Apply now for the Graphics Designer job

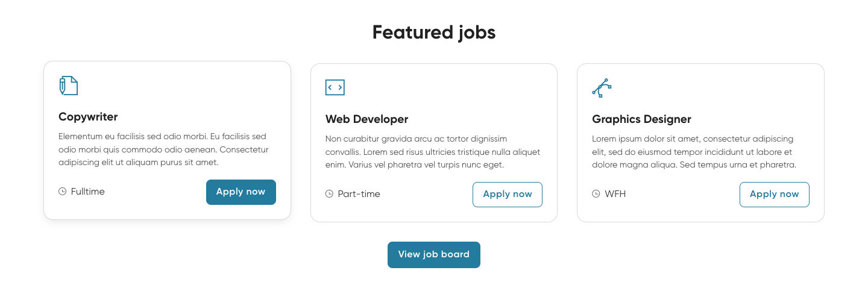(774, 194)
